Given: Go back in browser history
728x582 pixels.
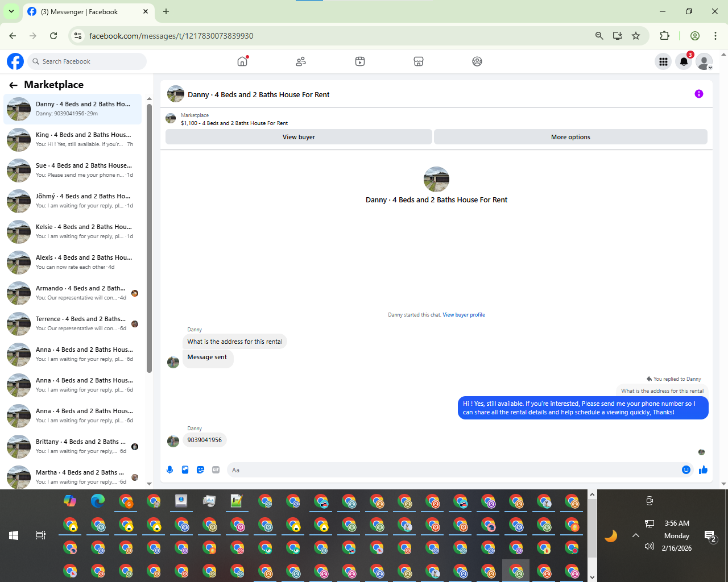Looking at the screenshot, I should [13, 36].
